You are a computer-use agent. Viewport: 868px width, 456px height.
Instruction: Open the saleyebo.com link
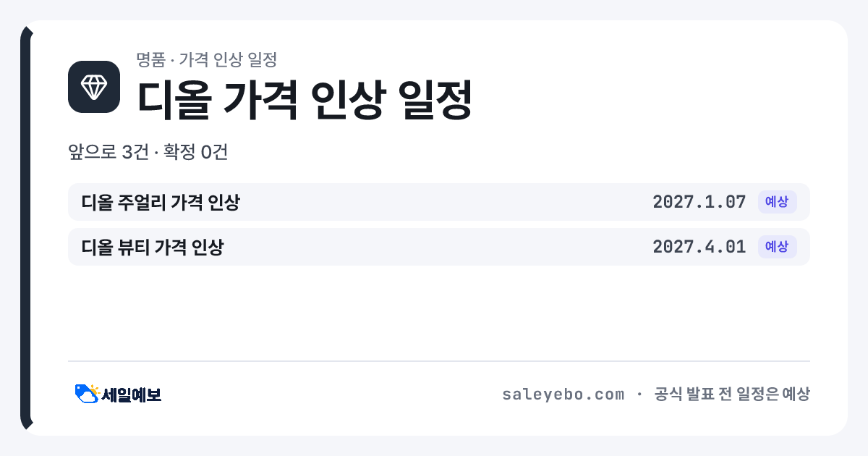click(563, 394)
